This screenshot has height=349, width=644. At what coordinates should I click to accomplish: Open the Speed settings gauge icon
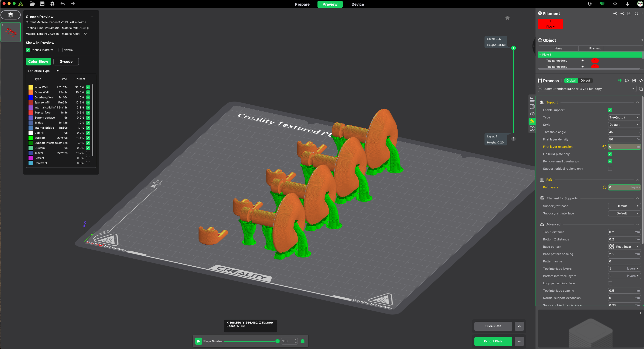pos(532,114)
